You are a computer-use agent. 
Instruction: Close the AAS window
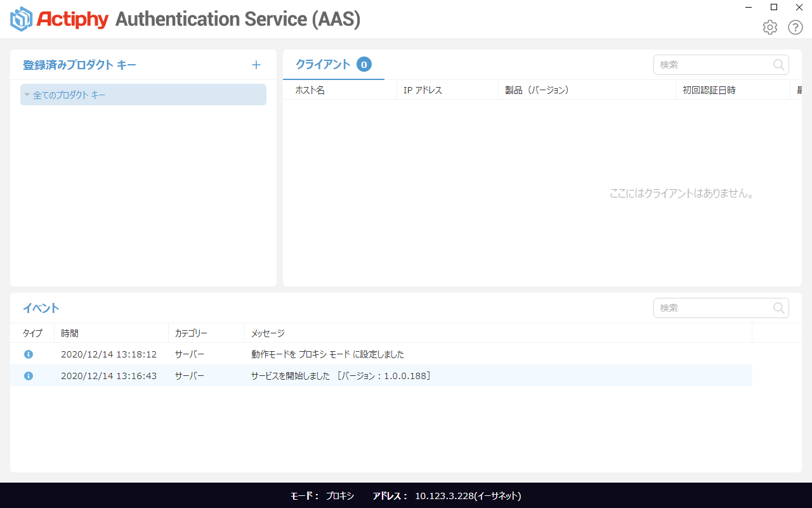[x=799, y=8]
